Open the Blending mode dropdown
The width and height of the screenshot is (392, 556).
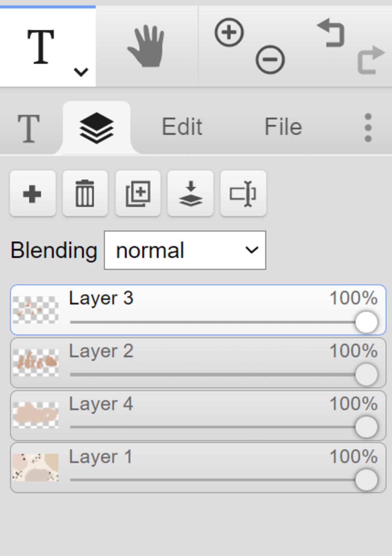click(x=185, y=250)
